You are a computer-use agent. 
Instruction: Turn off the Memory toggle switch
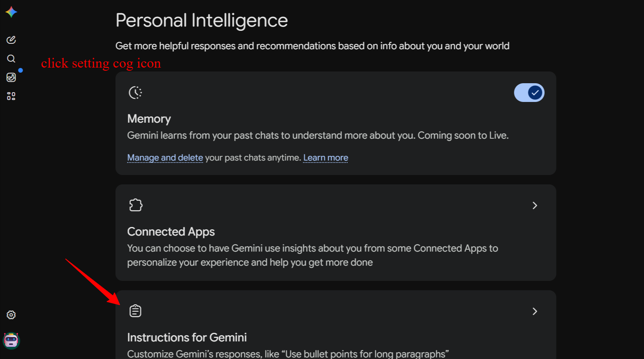pos(529,93)
